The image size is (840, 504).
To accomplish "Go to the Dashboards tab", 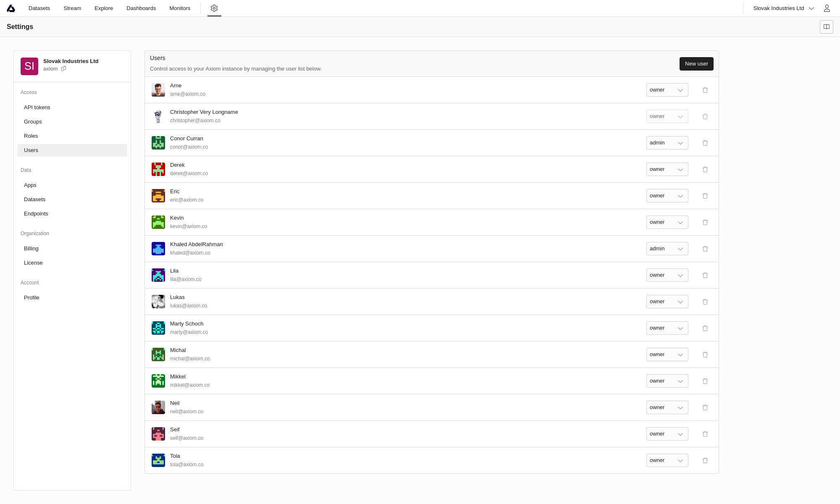I will pyautogui.click(x=141, y=8).
